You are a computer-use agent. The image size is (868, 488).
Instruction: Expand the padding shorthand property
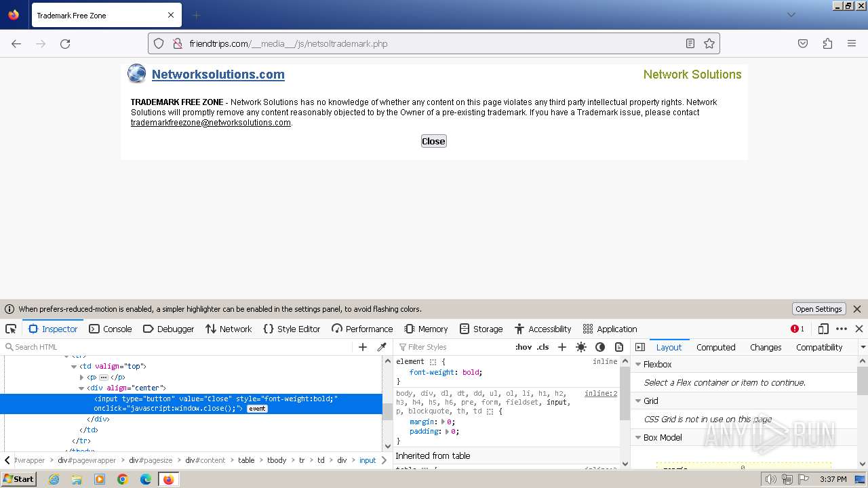[x=446, y=432]
